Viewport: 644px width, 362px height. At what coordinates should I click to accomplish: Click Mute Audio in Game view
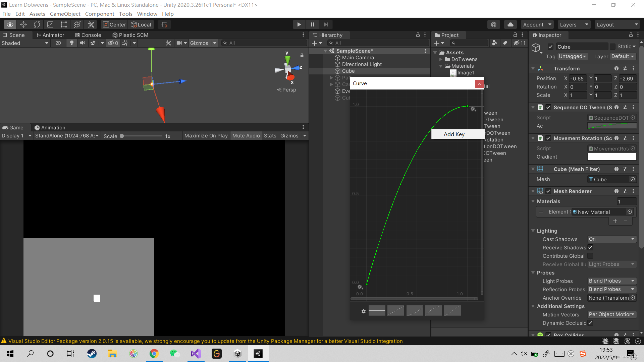click(x=246, y=135)
